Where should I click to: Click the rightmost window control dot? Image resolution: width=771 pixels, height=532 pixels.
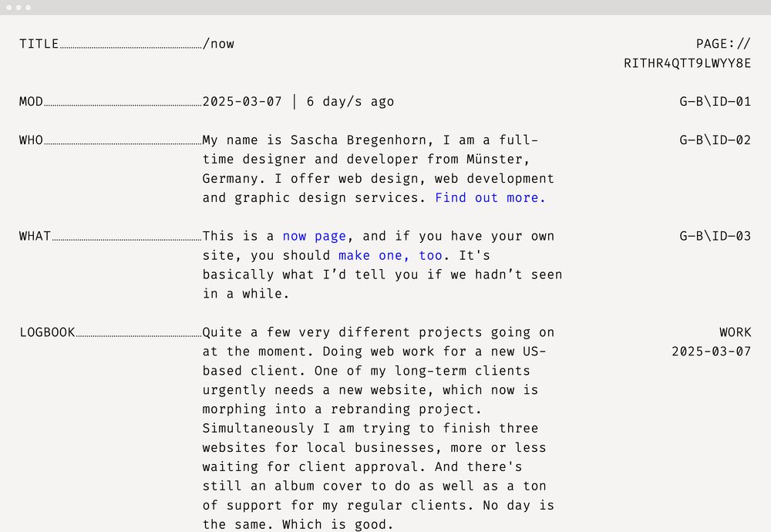coord(29,8)
